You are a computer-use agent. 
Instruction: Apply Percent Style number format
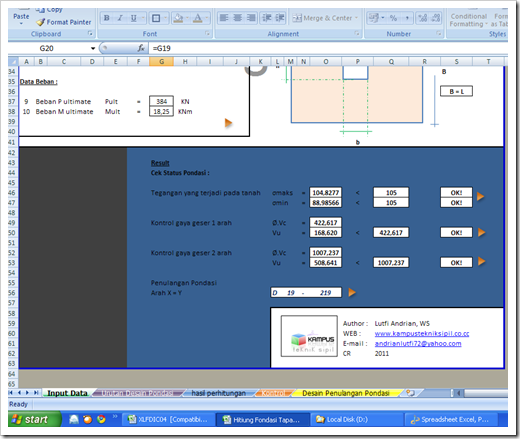pyautogui.click(x=393, y=18)
